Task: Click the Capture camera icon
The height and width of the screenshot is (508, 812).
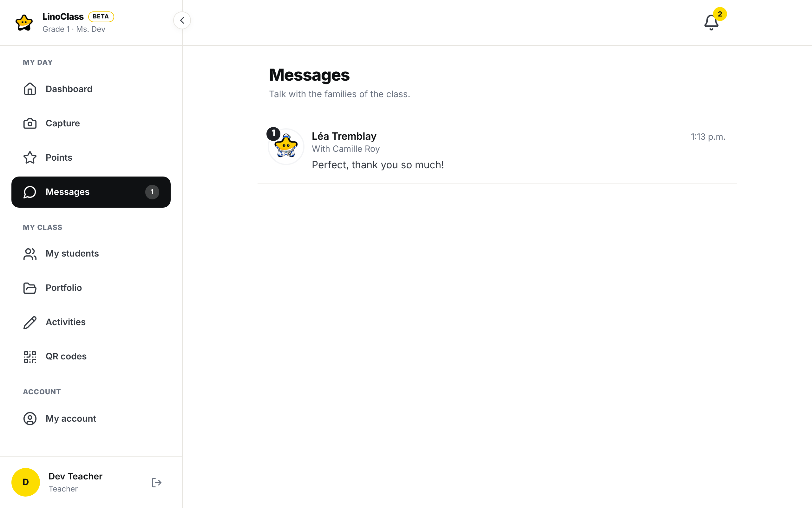Action: 30,123
